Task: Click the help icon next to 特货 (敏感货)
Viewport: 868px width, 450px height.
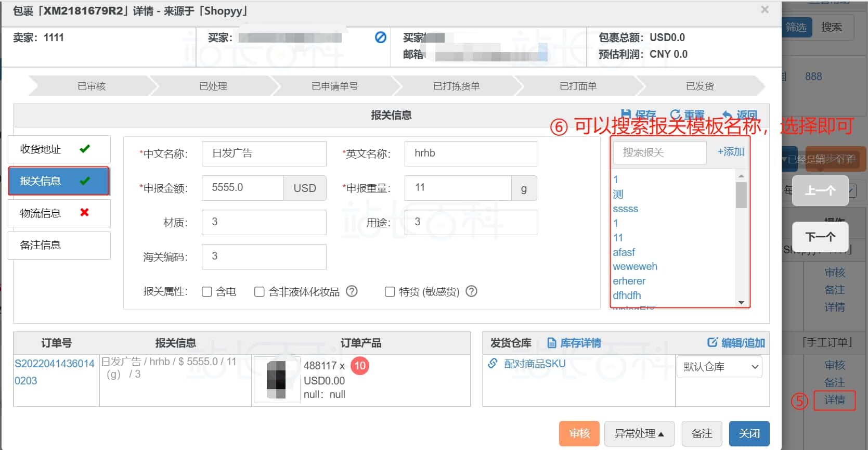Action: tap(471, 291)
